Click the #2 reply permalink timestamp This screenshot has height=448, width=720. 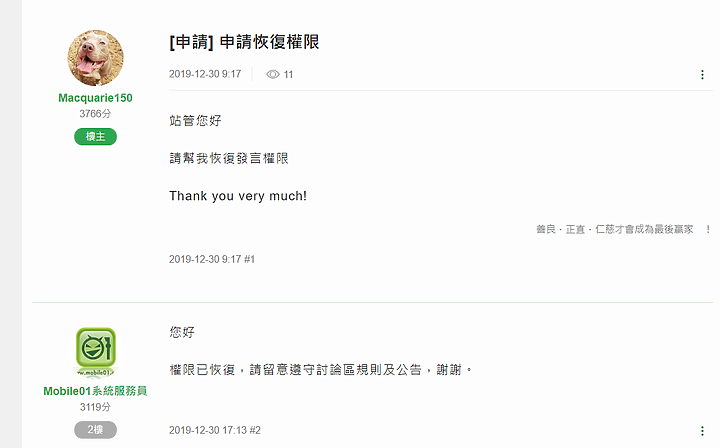pyautogui.click(x=215, y=430)
